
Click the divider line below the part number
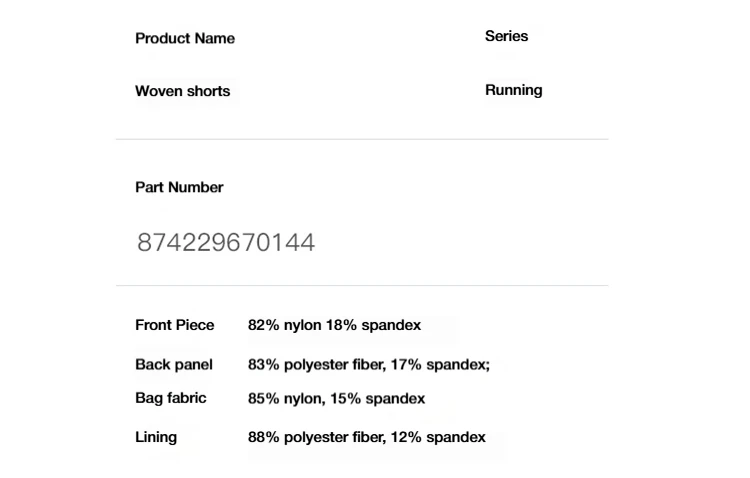[x=362, y=286]
